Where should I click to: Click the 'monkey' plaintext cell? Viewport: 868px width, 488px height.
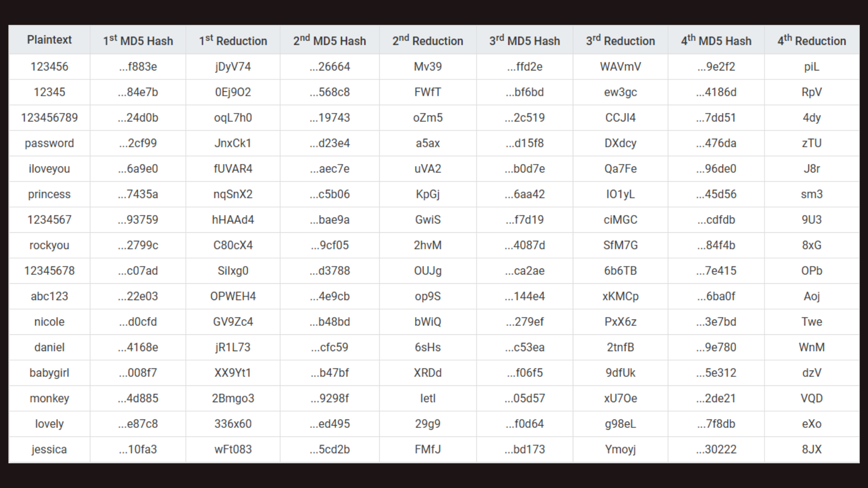click(x=49, y=399)
